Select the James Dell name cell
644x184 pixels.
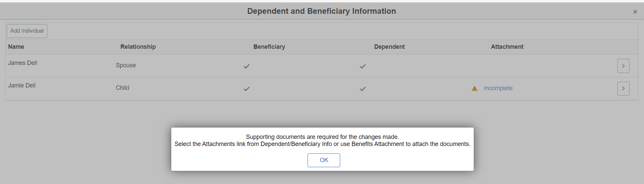22,63
